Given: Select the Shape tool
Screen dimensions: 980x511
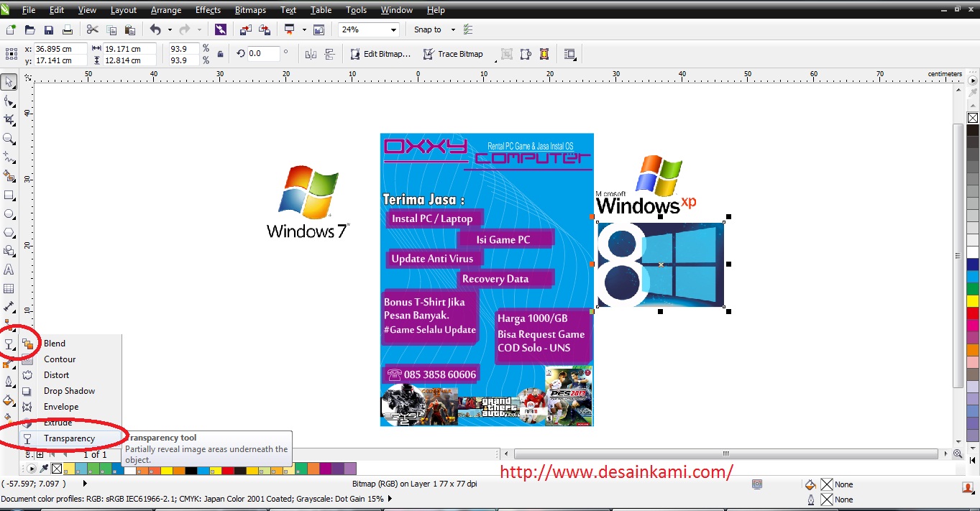Looking at the screenshot, I should (x=9, y=101).
